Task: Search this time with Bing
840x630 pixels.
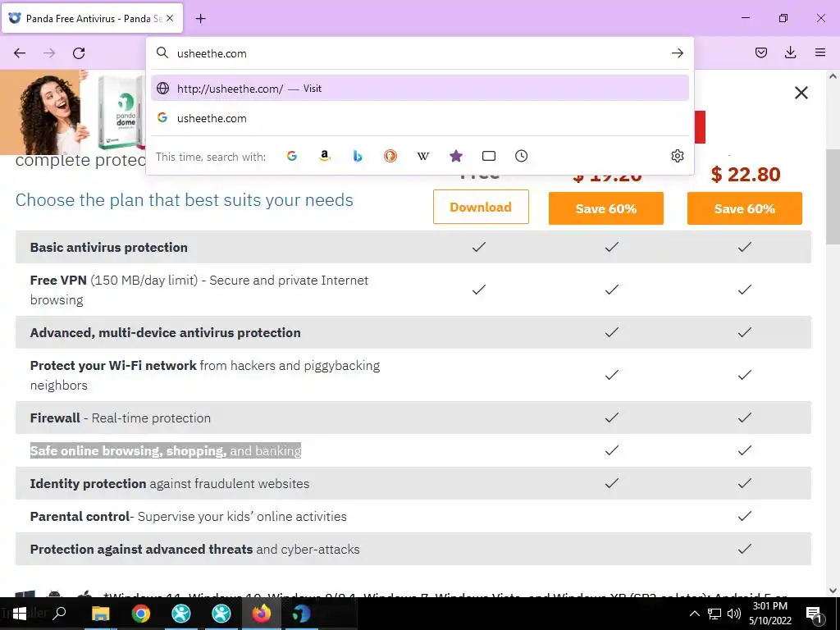Action: tap(358, 156)
